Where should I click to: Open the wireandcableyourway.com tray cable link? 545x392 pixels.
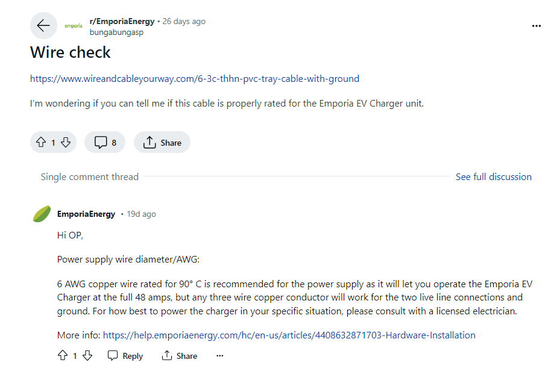click(x=195, y=79)
